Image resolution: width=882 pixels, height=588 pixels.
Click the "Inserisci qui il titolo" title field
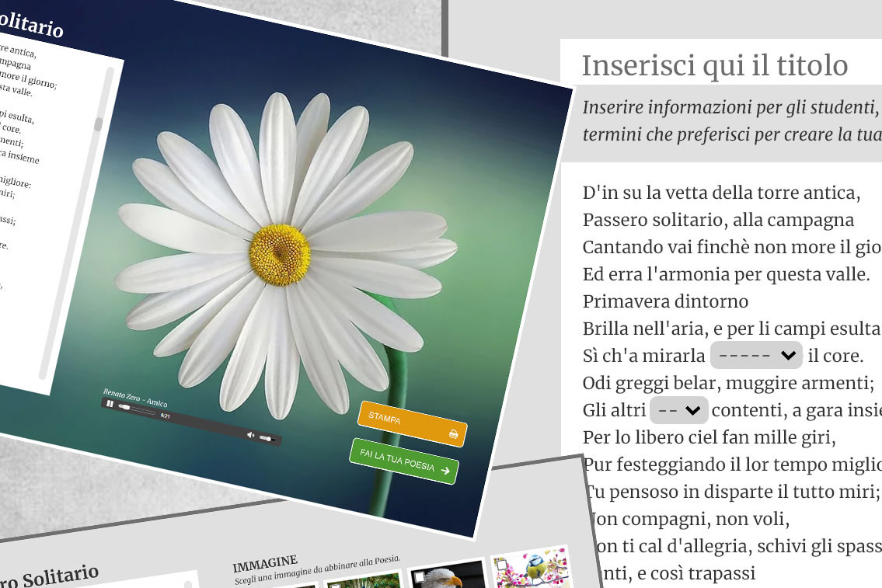pos(714,65)
